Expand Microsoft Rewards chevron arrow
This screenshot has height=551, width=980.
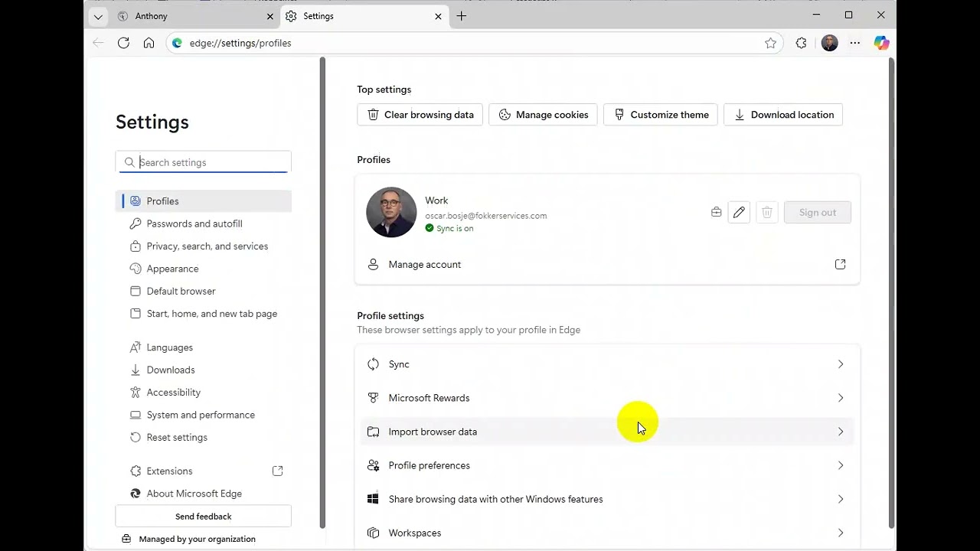pos(840,398)
